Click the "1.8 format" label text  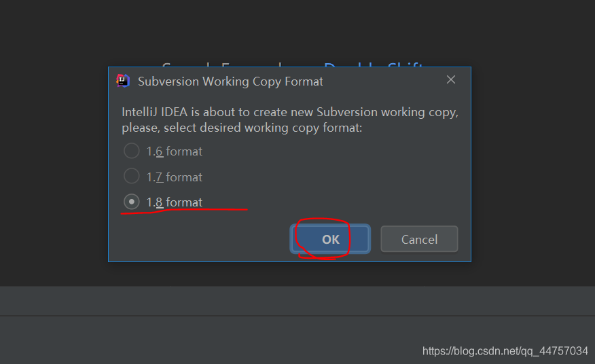point(175,202)
